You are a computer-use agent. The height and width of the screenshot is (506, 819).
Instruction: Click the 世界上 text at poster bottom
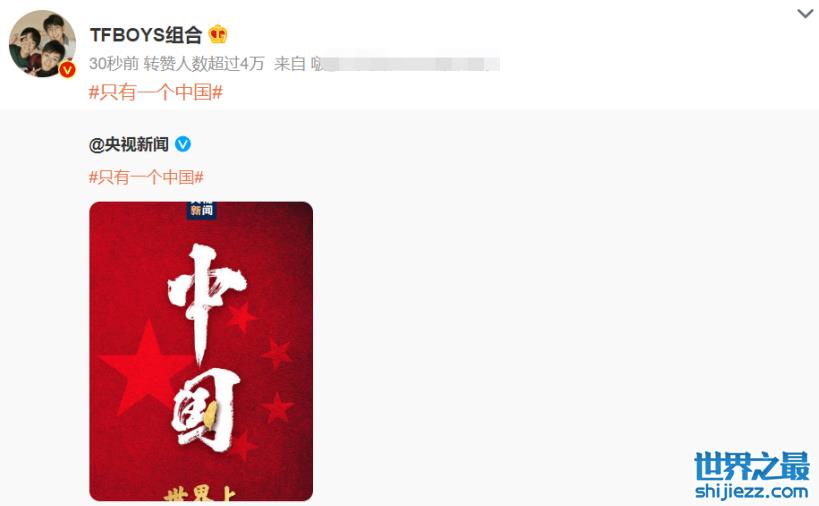point(201,493)
